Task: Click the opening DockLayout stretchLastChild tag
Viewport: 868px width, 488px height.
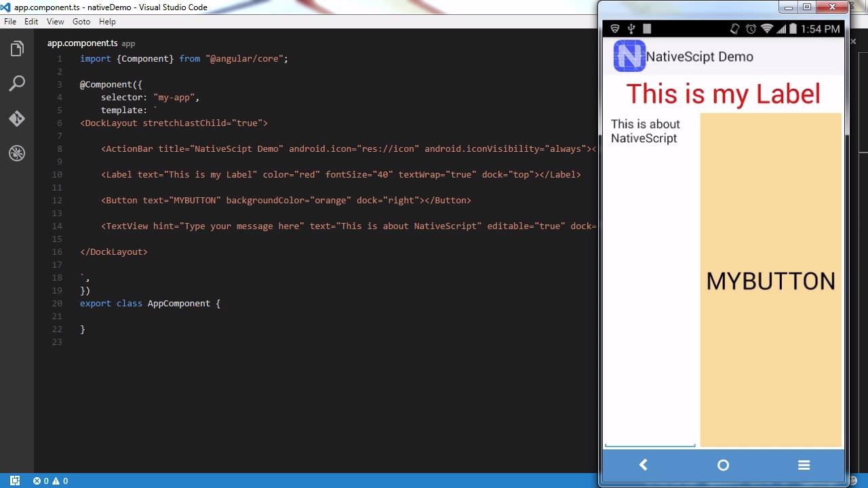Action: click(174, 123)
